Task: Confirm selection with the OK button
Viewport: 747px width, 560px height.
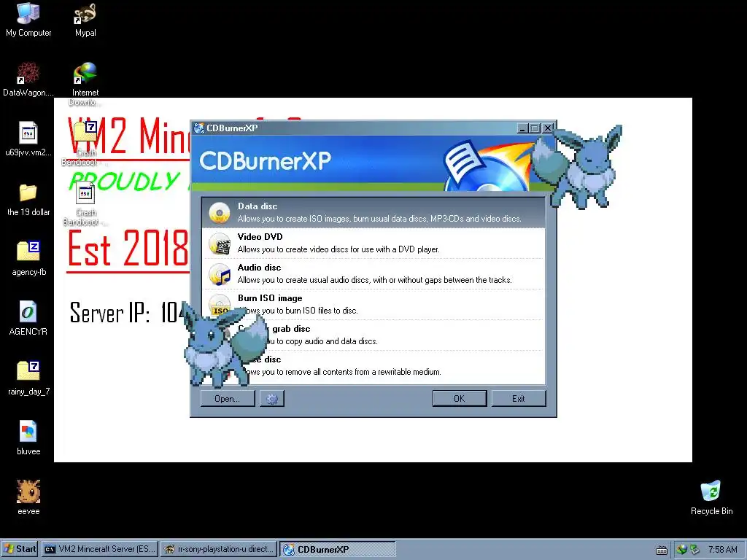Action: pyautogui.click(x=460, y=399)
